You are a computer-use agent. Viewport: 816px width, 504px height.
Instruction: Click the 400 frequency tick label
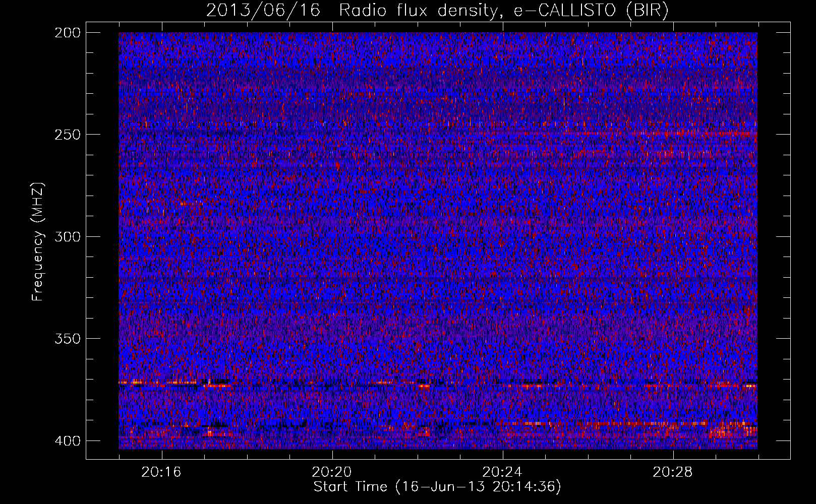67,440
